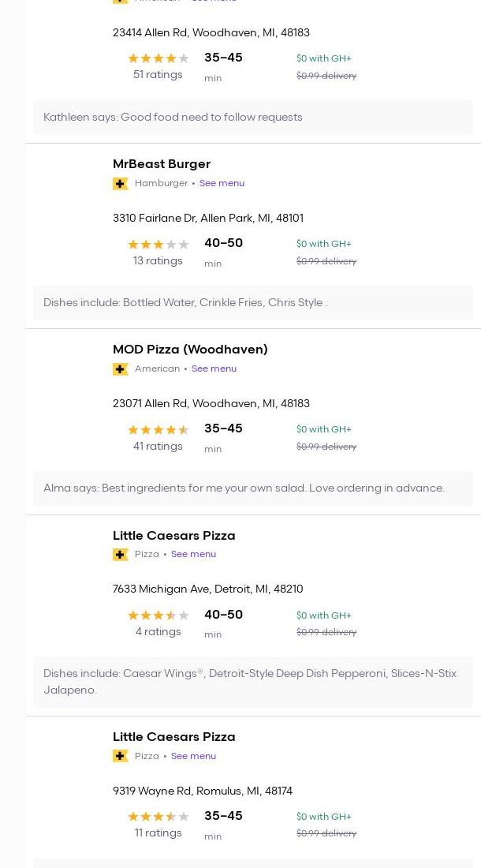
Task: Click GH+ badge for Little Caesars on Michigan Ave
Action: click(x=121, y=555)
